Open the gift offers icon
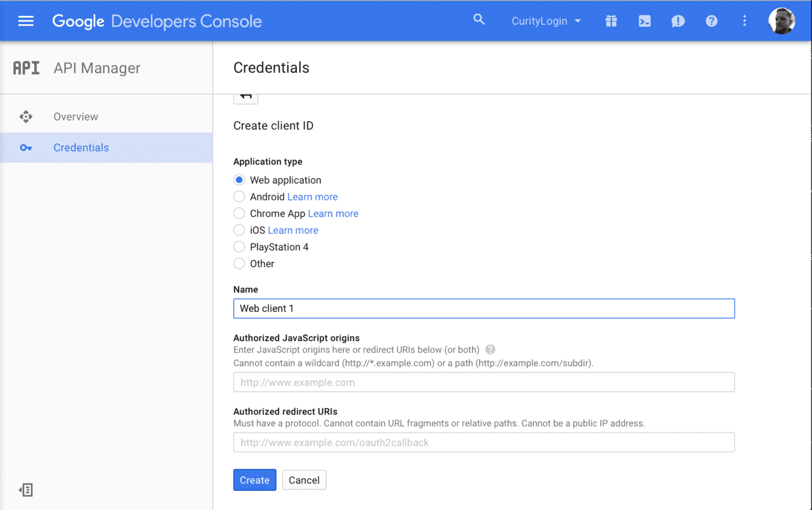The height and width of the screenshot is (510, 812). point(611,21)
